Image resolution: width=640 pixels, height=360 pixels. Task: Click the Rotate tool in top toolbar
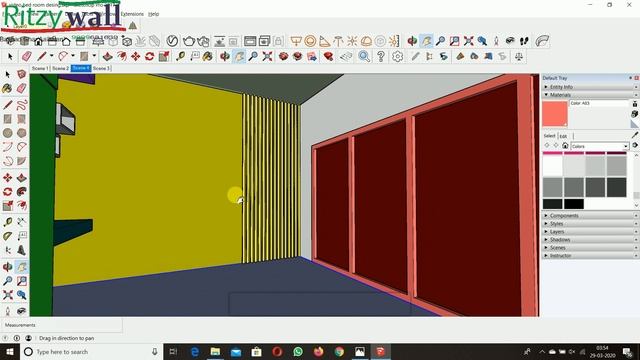pyautogui.click(x=149, y=56)
